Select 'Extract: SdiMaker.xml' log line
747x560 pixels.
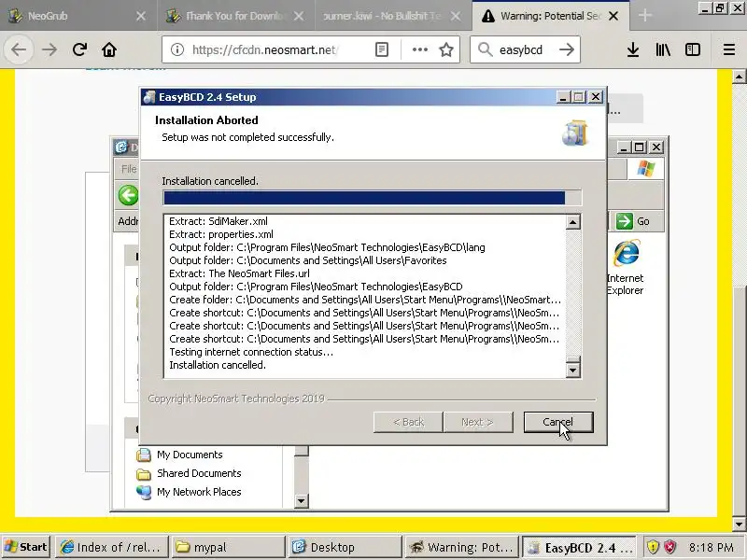[x=218, y=221]
